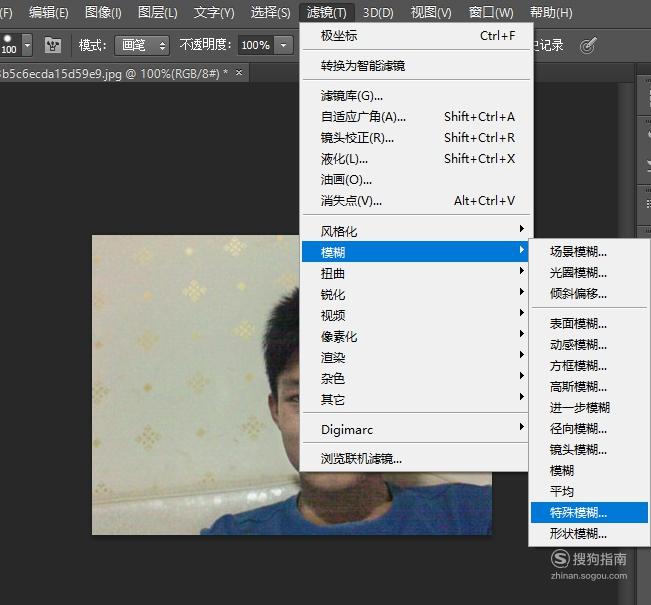Expand the 扭曲 submenu

pos(415,273)
